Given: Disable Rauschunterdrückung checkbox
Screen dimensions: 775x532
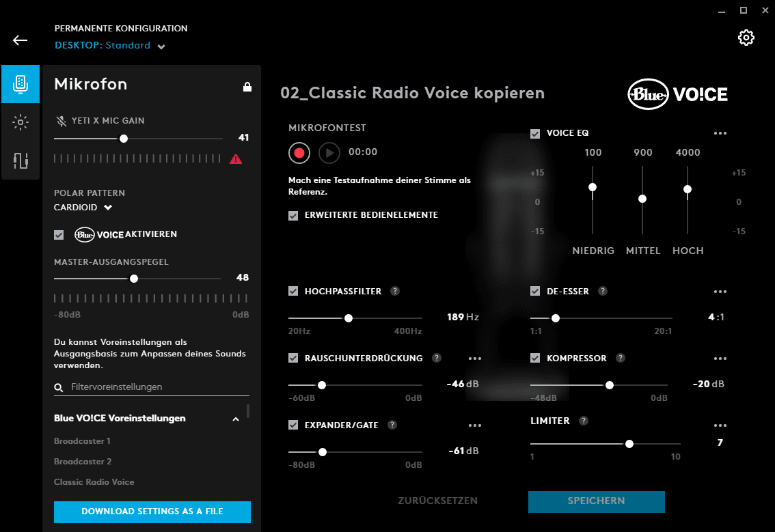Looking at the screenshot, I should (293, 358).
